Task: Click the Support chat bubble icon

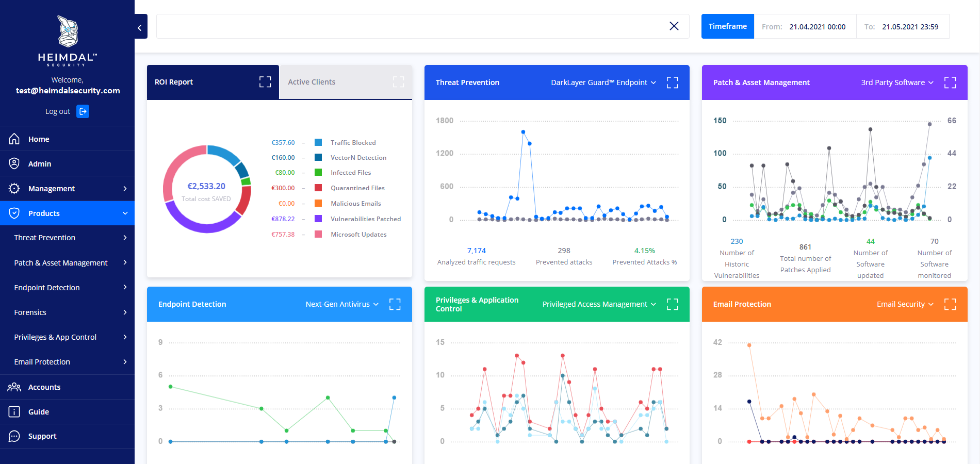Action: (14, 436)
